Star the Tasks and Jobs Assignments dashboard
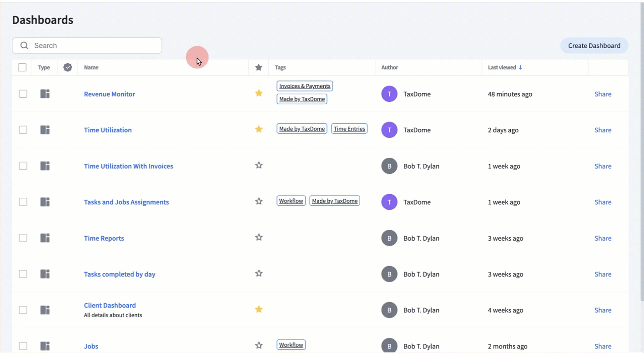This screenshot has height=353, width=644. click(x=259, y=202)
